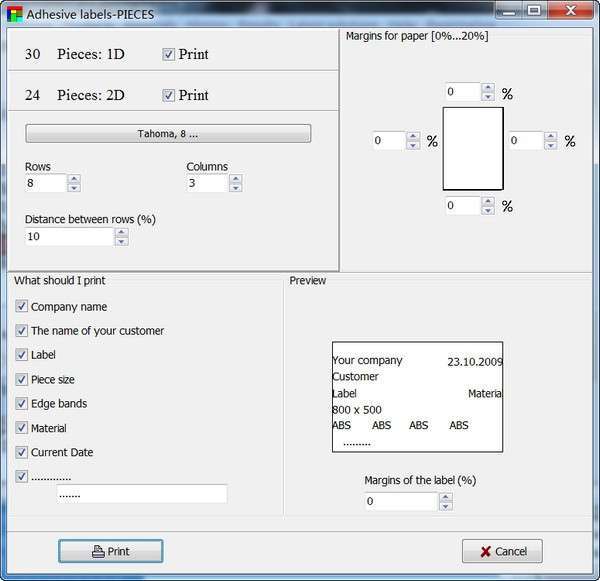Decrease the Columns value with down arrow
The width and height of the screenshot is (600, 581).
coord(236,188)
